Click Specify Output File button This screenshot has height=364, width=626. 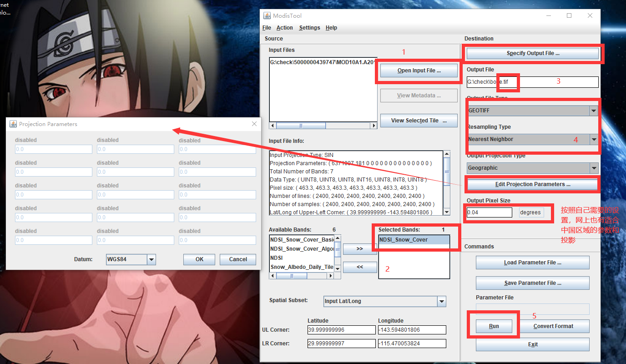[533, 53]
